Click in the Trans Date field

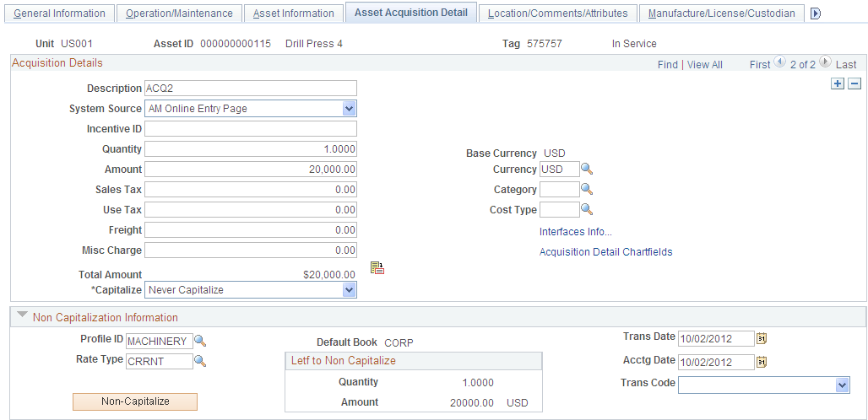(x=716, y=338)
